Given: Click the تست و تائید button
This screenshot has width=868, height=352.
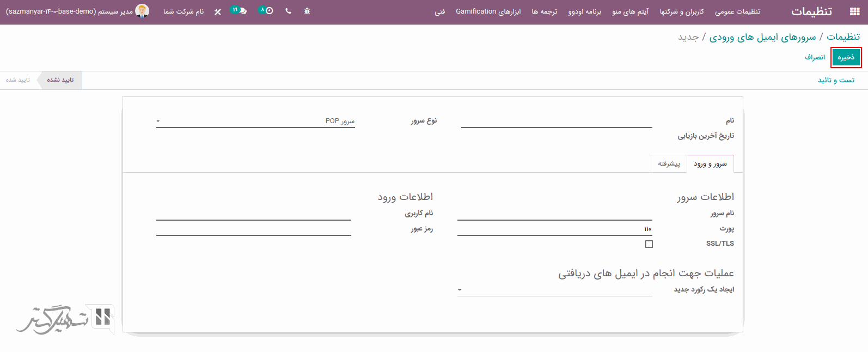Looking at the screenshot, I should [x=836, y=80].
